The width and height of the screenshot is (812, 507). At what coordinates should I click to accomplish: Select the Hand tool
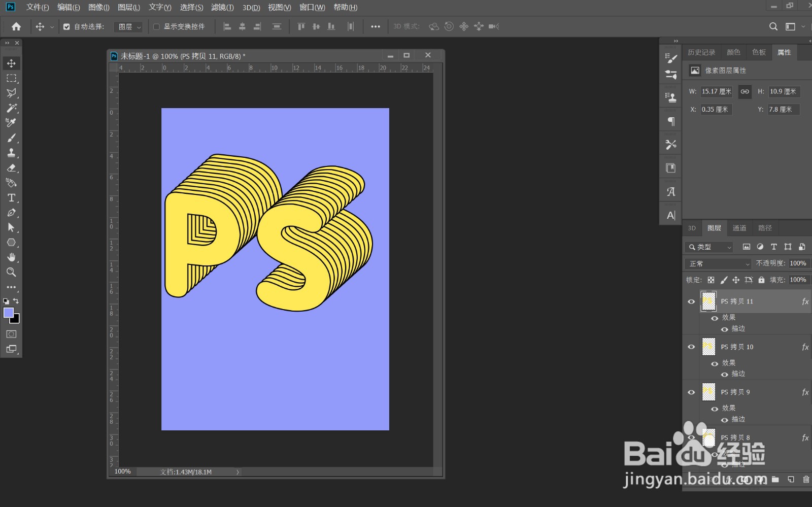(11, 257)
